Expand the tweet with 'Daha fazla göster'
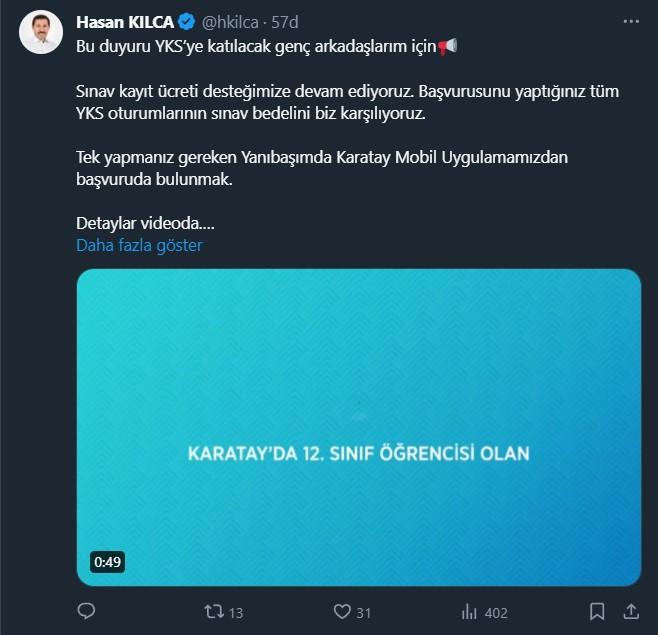Image resolution: width=658 pixels, height=635 pixels. 139,245
